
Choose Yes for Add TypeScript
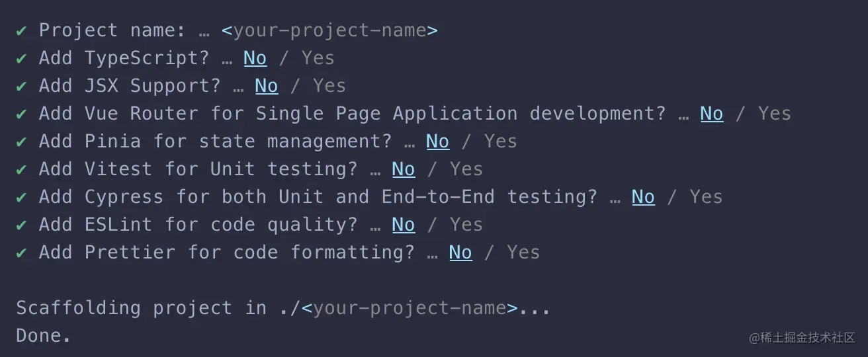(x=318, y=58)
